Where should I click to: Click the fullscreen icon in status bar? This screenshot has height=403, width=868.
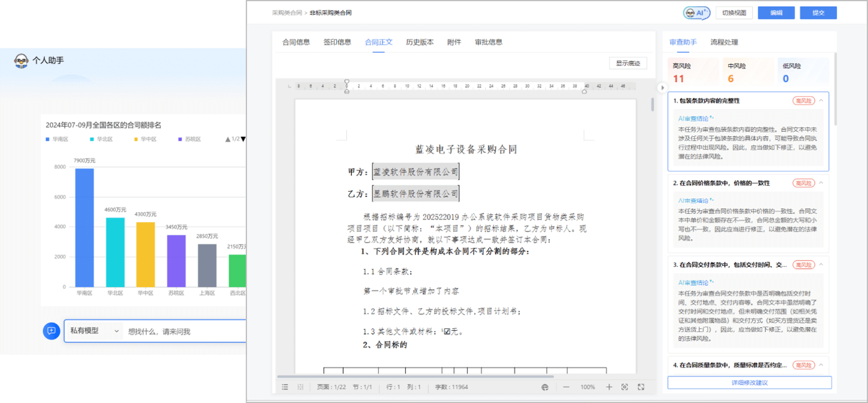641,387
